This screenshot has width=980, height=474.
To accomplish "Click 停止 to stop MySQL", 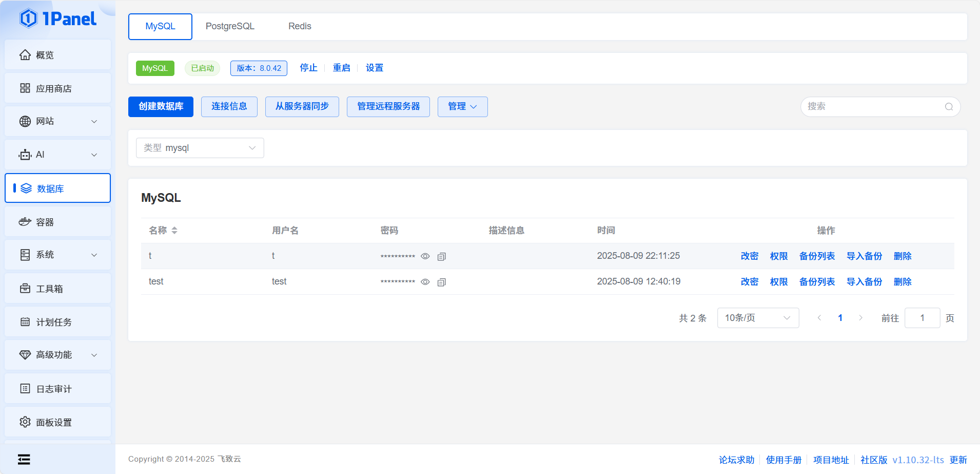I will click(308, 68).
